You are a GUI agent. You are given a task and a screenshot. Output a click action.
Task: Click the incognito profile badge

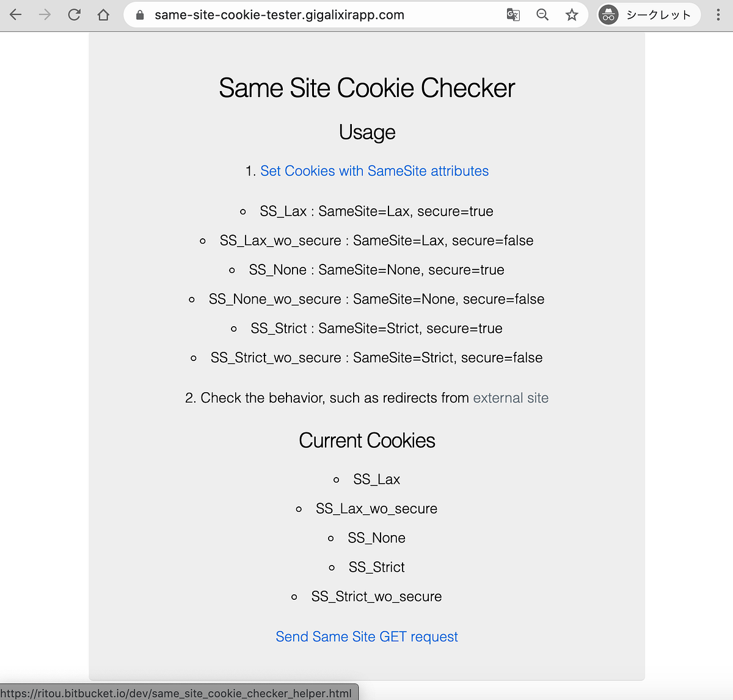(x=608, y=15)
